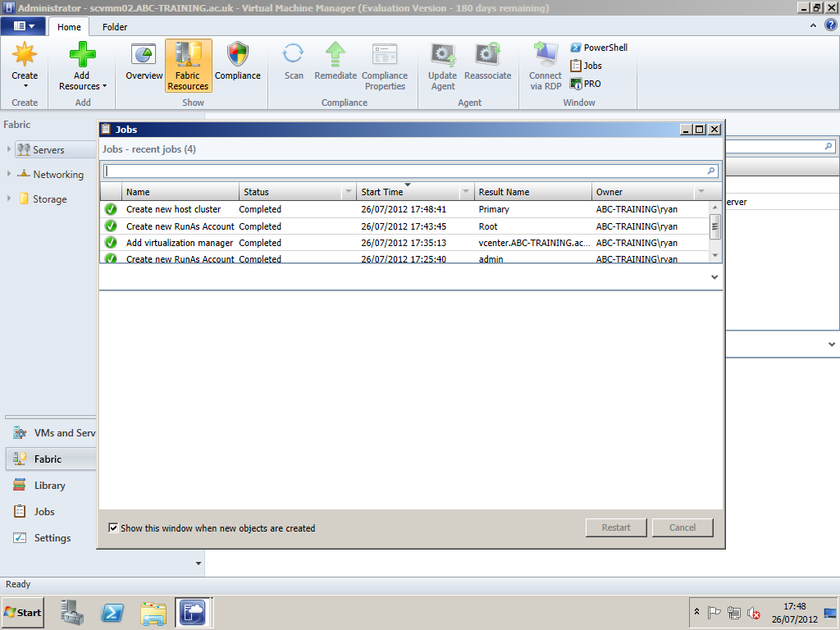
Task: Click the network tray icon
Action: 734,612
